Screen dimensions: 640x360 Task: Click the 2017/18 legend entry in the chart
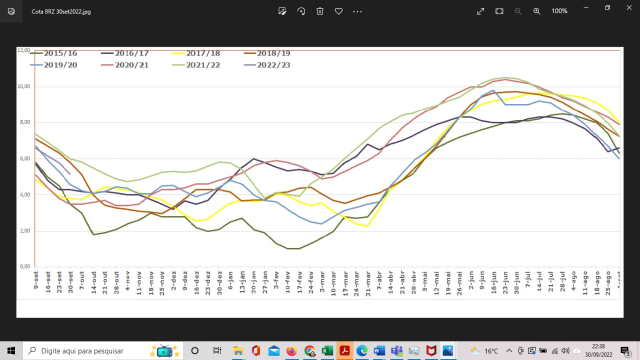196,53
